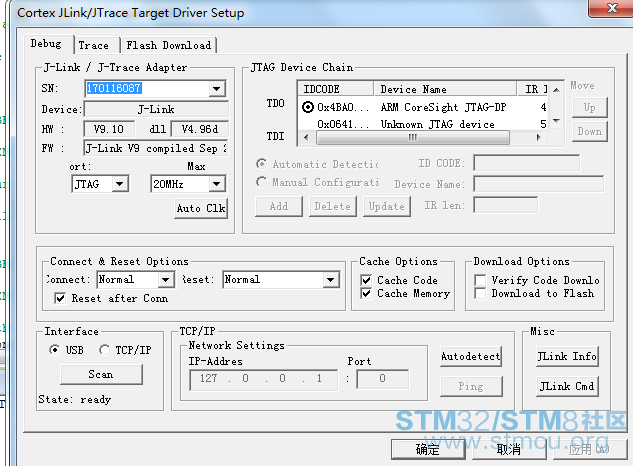Click the Scan button
633x466 pixels.
point(101,375)
